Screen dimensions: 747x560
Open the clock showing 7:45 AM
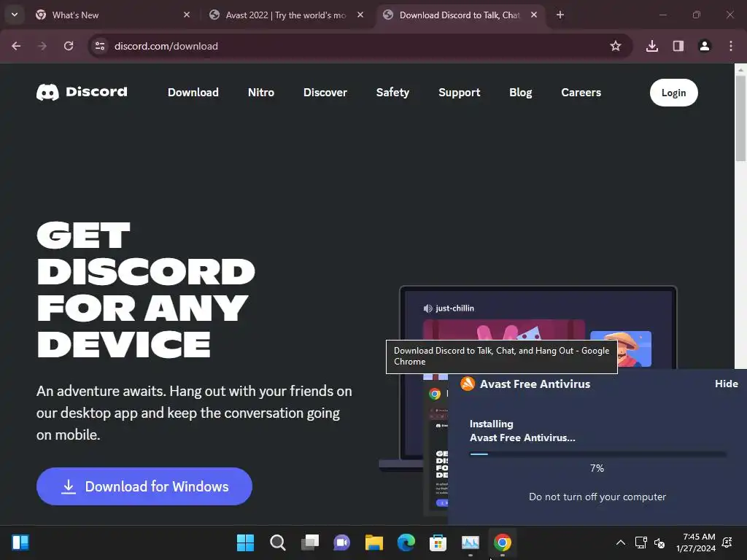[x=695, y=542]
